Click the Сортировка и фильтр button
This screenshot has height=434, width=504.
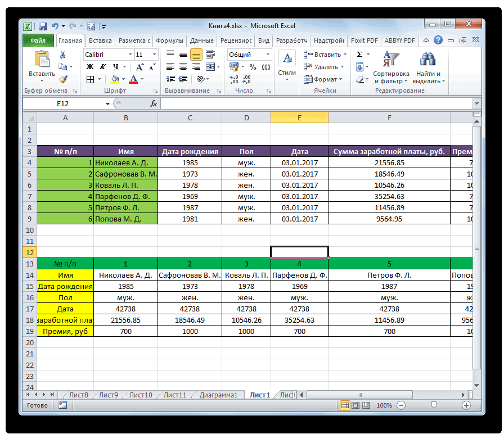point(391,67)
